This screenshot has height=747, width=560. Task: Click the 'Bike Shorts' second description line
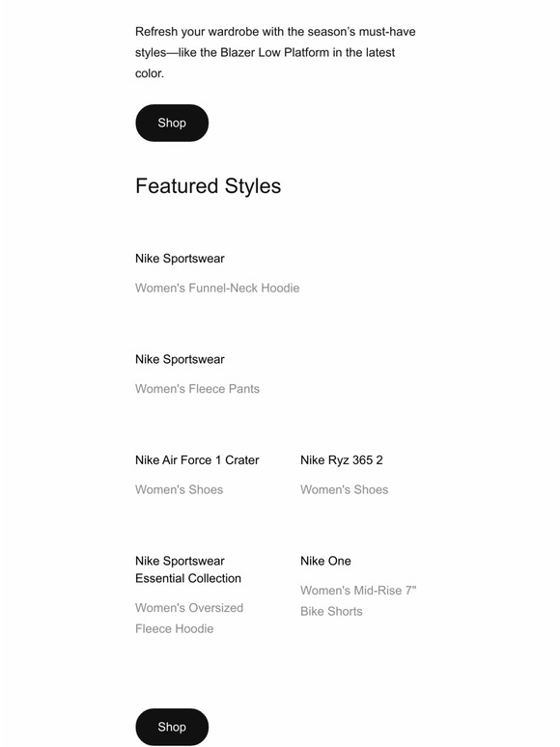point(331,611)
